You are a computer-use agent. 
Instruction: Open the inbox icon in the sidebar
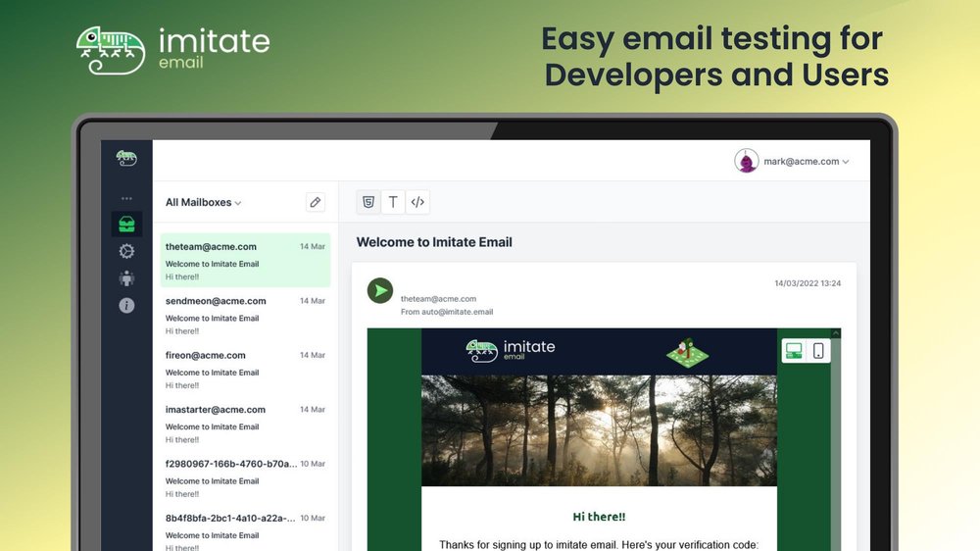[126, 224]
